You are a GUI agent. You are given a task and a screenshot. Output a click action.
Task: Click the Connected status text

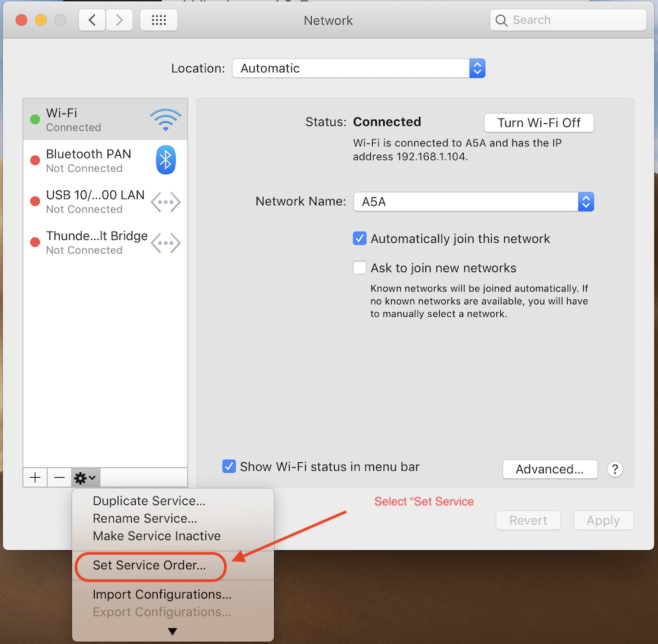387,121
